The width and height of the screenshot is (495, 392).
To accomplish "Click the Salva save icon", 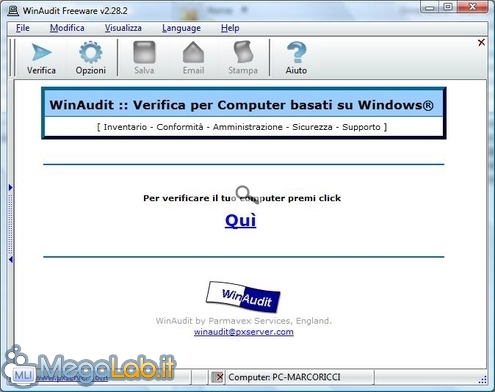I will click(x=144, y=58).
